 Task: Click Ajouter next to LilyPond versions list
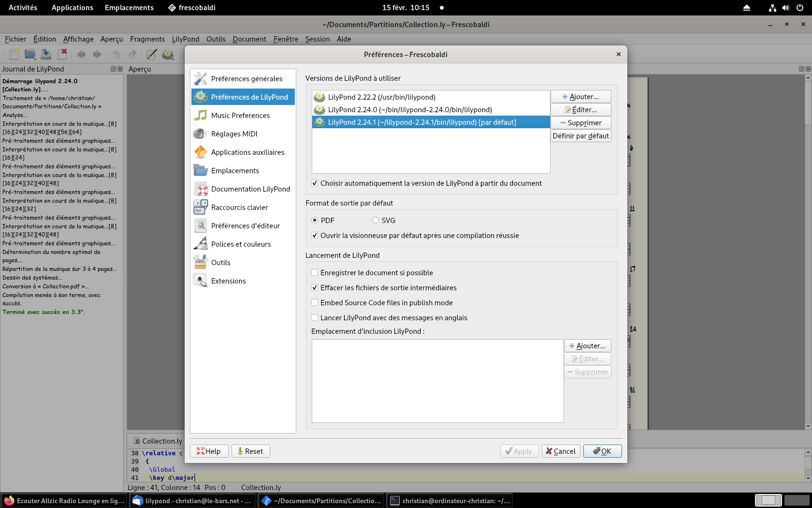pyautogui.click(x=580, y=97)
